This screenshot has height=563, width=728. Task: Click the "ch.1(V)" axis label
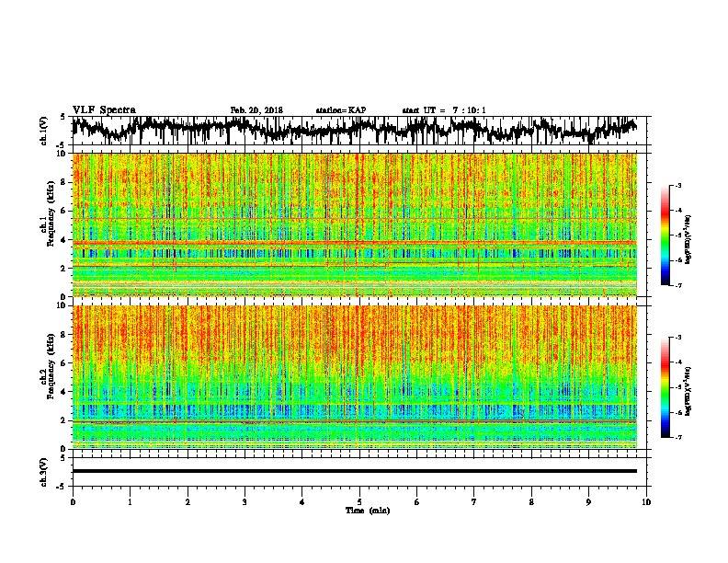[43, 131]
